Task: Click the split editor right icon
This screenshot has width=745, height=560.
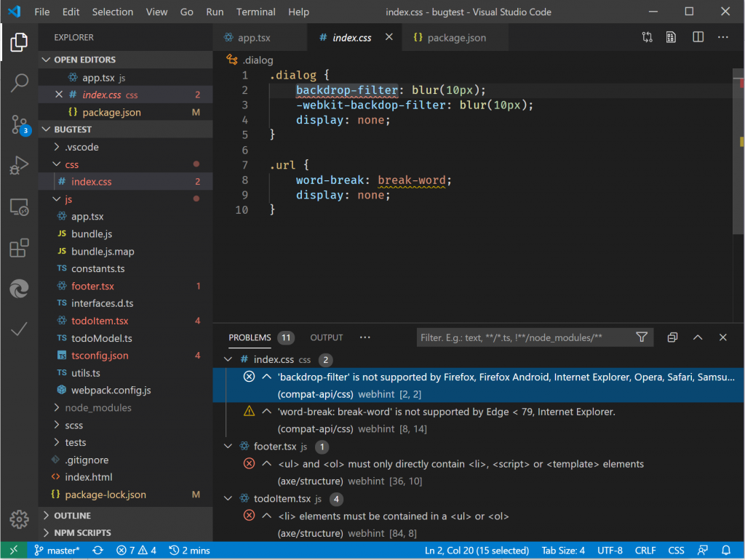Action: 698,38
